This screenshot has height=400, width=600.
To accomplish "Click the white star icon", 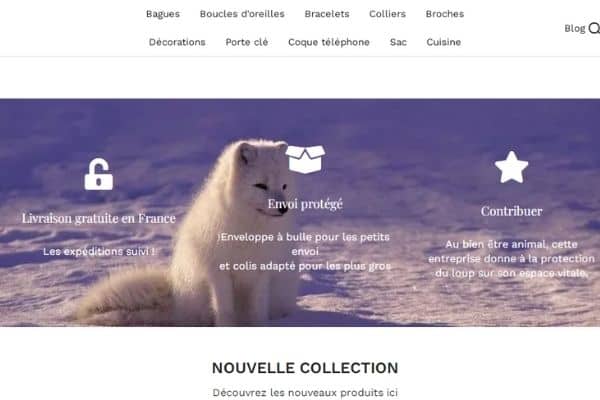I will click(511, 167).
